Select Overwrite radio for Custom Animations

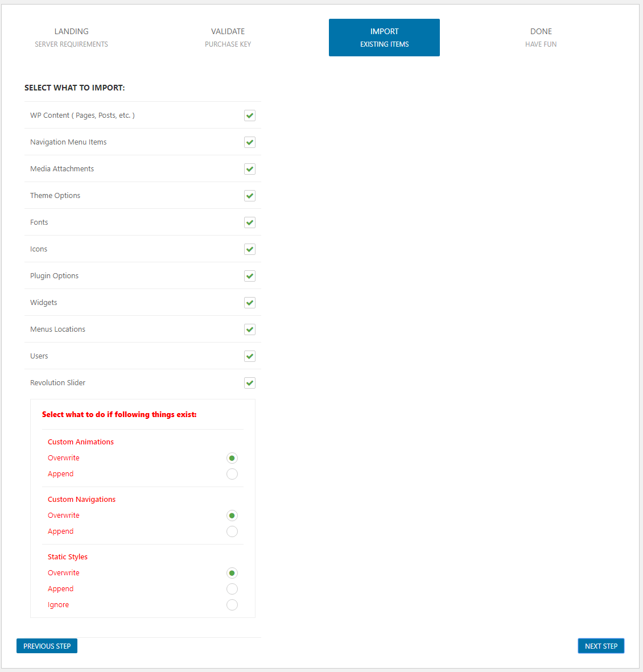[x=232, y=458]
